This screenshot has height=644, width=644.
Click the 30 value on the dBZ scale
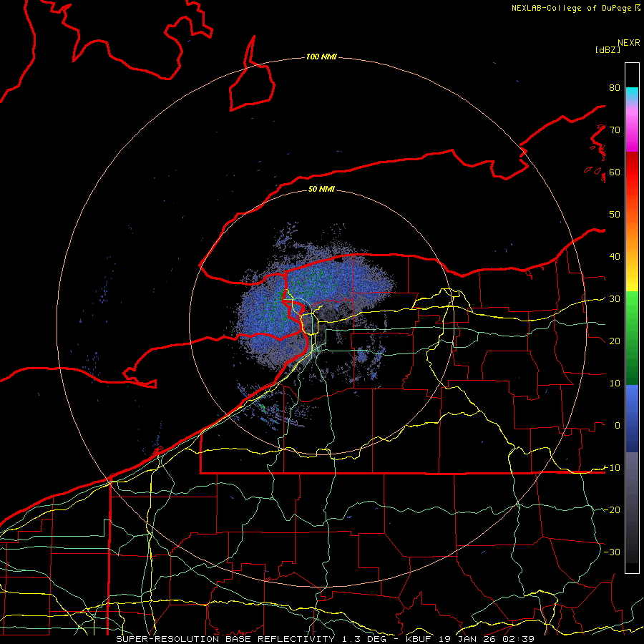click(615, 299)
